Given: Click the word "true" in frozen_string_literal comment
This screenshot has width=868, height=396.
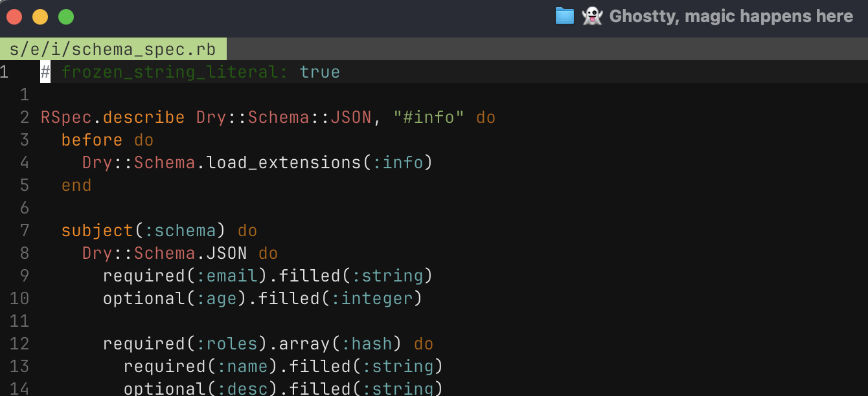Looking at the screenshot, I should (x=319, y=72).
